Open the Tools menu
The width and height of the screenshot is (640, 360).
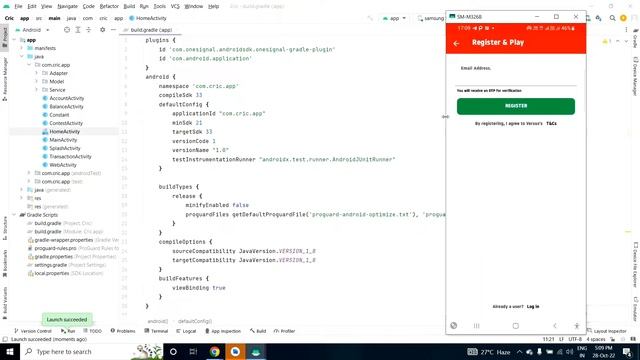click(x=160, y=7)
